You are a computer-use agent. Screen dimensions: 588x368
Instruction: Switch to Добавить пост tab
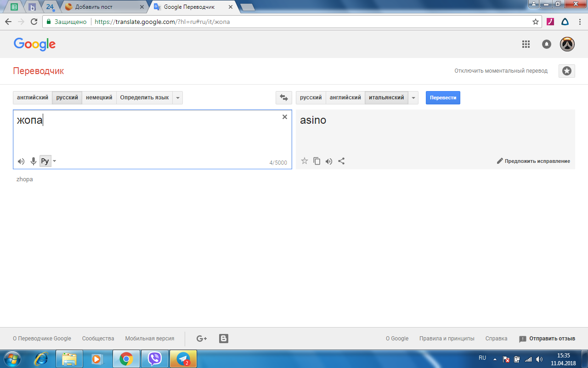click(x=105, y=7)
